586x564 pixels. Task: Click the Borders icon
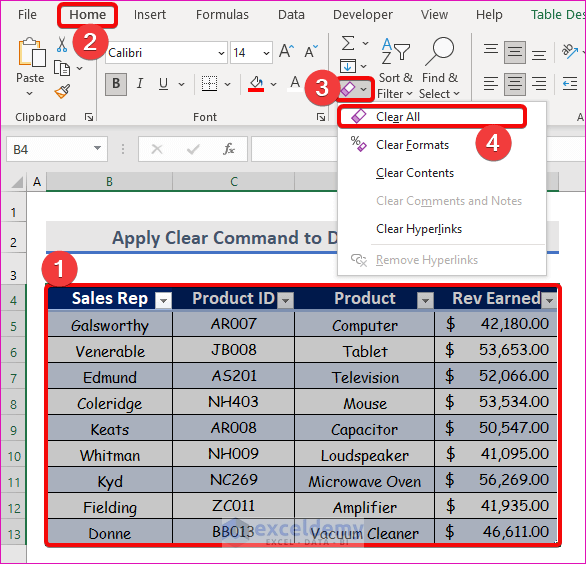click(x=209, y=84)
